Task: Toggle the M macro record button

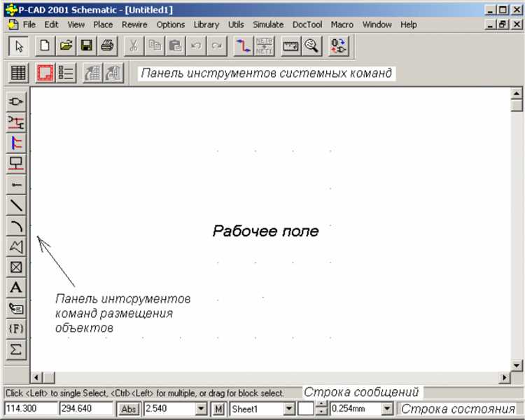Action: (x=218, y=409)
